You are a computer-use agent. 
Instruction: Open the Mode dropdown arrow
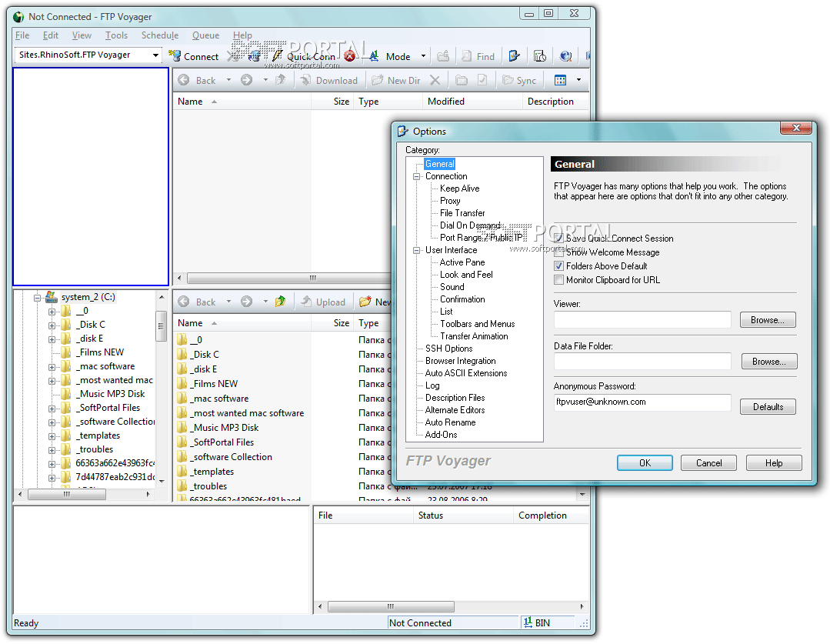(423, 56)
